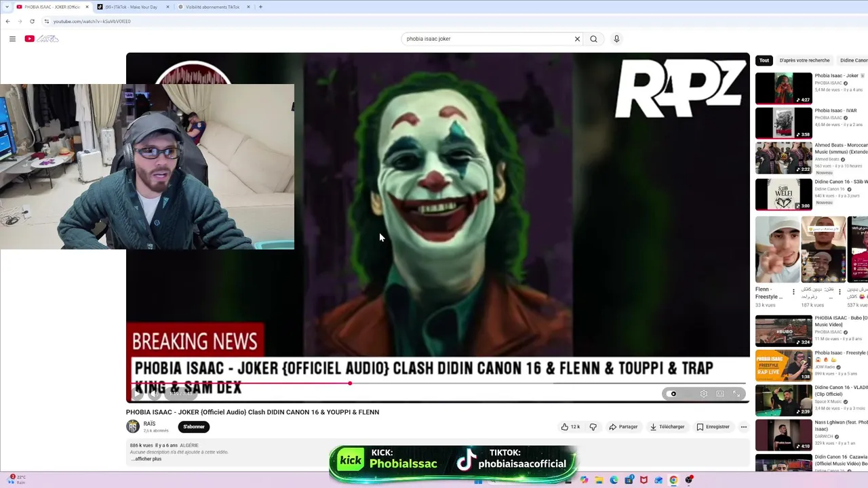868x488 pixels.
Task: Open McAfee from taskbar
Action: [x=644, y=480]
